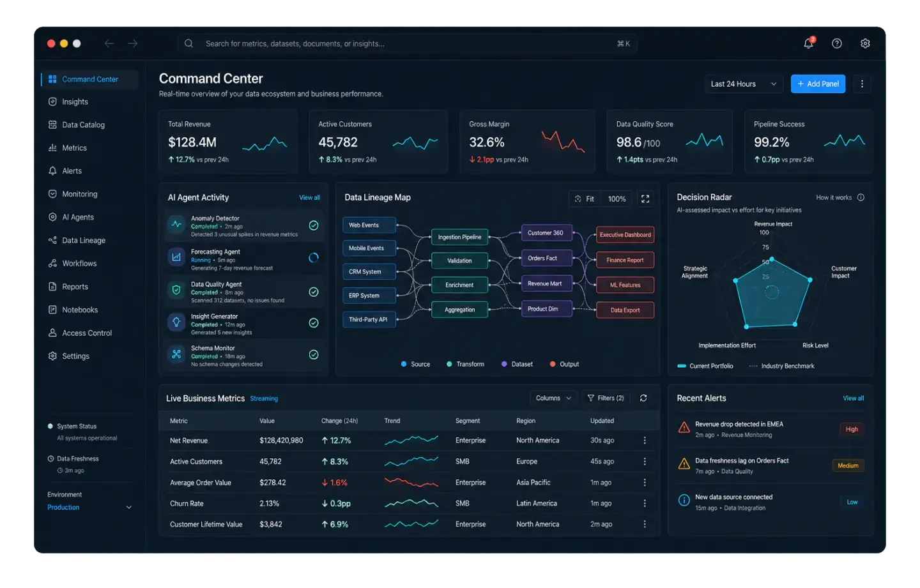Open Insights in the sidebar
The height and width of the screenshot is (588, 920).
point(89,102)
